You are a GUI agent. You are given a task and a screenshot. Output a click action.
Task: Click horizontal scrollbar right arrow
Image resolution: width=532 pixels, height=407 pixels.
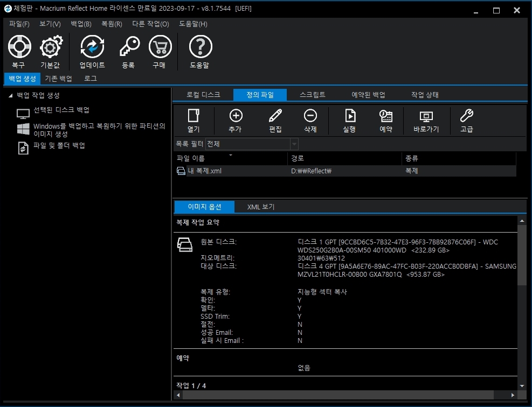pos(513,395)
